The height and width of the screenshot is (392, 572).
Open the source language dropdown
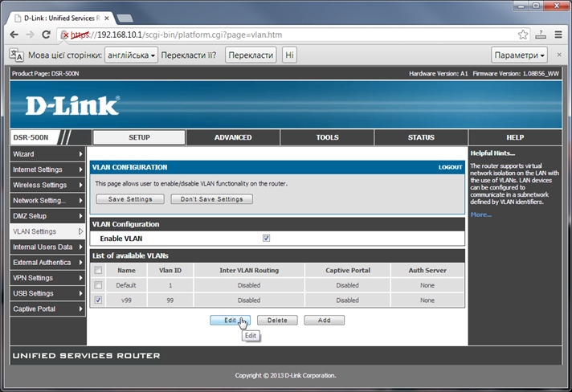(x=131, y=55)
